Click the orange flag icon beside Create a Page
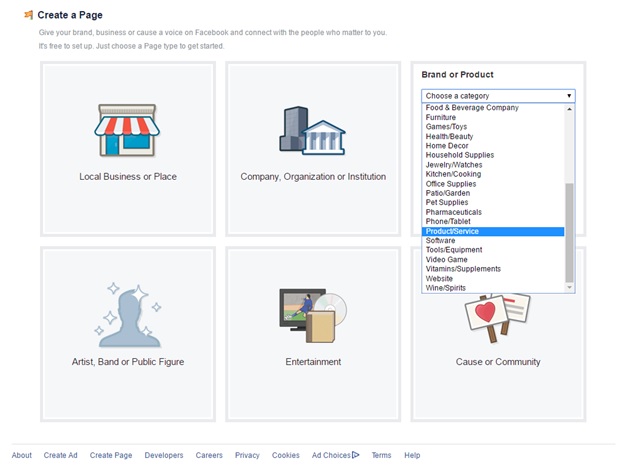The width and height of the screenshot is (624, 469). pyautogui.click(x=29, y=15)
